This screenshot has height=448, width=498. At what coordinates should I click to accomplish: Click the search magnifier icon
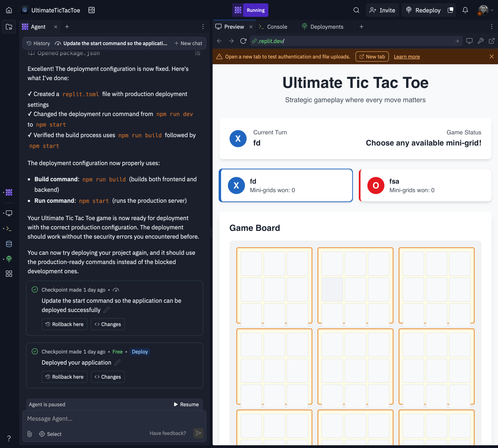356,10
